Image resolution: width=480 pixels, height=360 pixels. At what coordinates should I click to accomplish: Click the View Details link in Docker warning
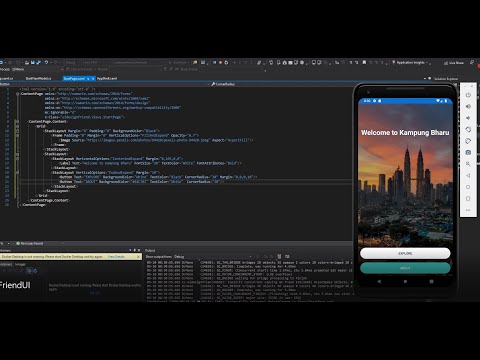tap(116, 257)
